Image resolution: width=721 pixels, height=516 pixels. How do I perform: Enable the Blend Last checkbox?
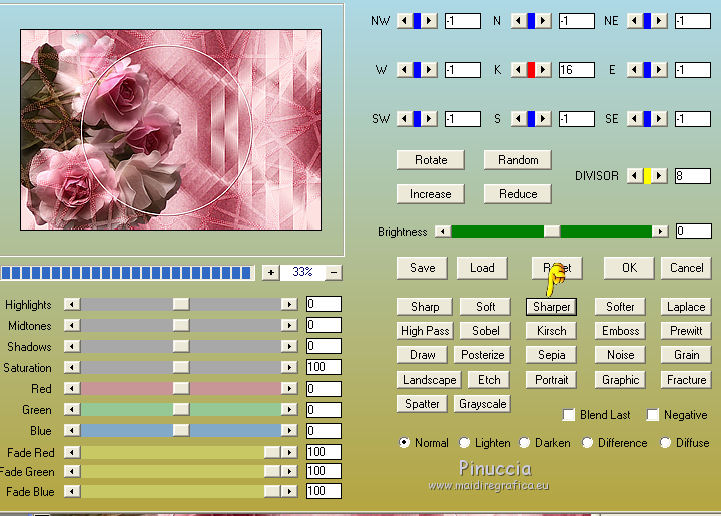(569, 415)
